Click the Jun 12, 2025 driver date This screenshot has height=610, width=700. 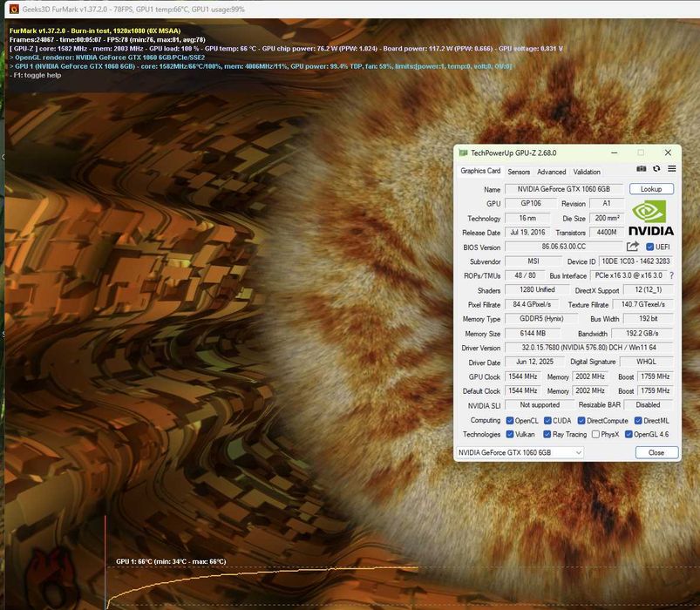(534, 362)
